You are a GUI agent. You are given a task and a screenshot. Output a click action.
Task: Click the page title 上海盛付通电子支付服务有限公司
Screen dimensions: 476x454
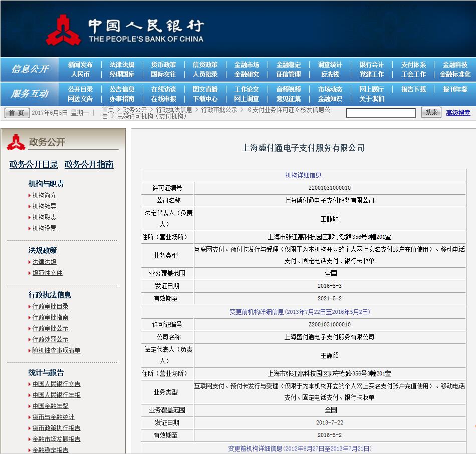pyautogui.click(x=303, y=148)
